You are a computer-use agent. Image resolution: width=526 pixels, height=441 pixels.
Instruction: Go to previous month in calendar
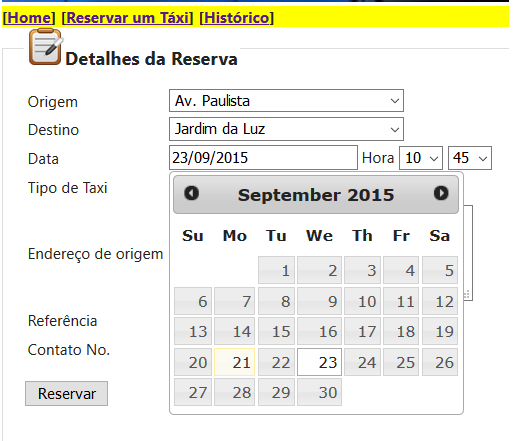(192, 193)
